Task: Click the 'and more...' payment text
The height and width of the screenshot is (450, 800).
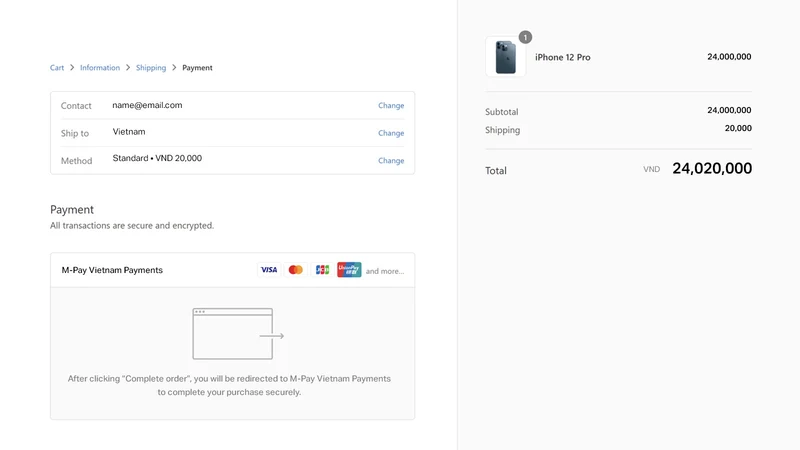Action: pyautogui.click(x=385, y=271)
